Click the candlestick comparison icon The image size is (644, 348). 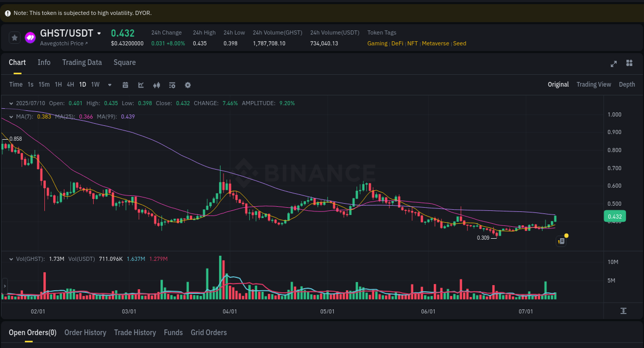point(156,84)
